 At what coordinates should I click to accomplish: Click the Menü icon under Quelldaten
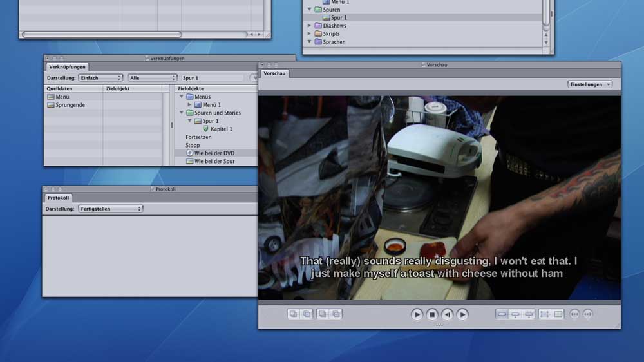51,97
